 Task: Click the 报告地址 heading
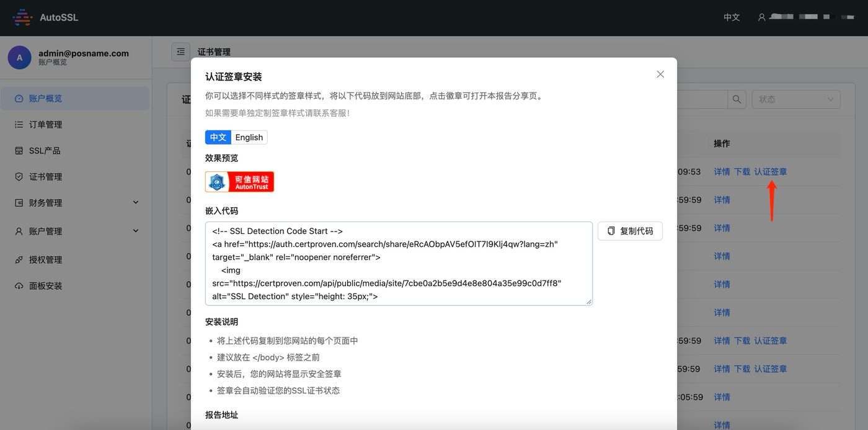coord(221,415)
